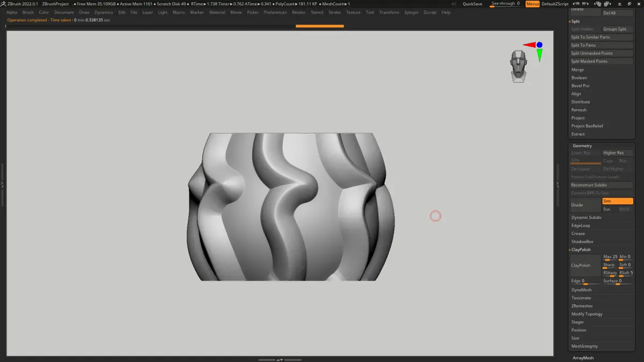The height and width of the screenshot is (362, 644).
Task: Click the Groups Split button
Action: [618, 29]
